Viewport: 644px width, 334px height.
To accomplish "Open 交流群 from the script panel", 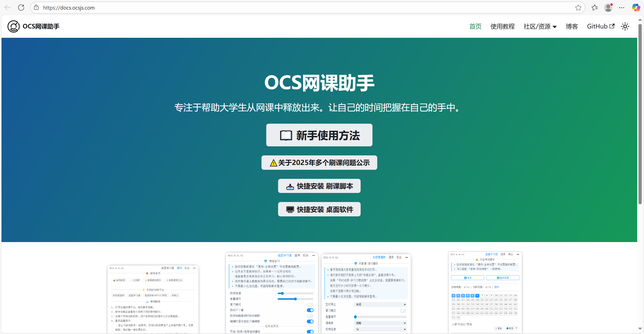I will (x=135, y=280).
